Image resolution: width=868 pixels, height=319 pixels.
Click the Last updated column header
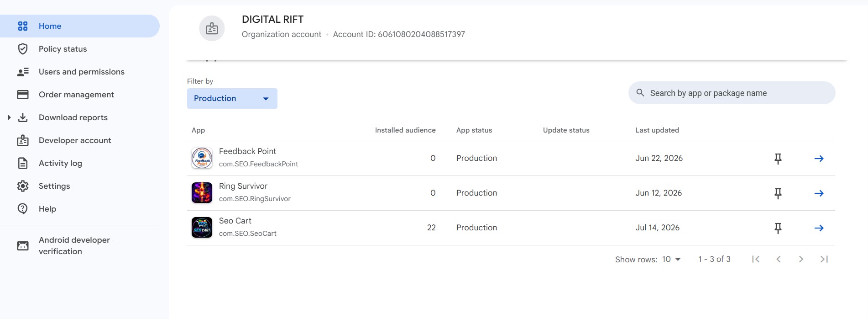click(657, 130)
